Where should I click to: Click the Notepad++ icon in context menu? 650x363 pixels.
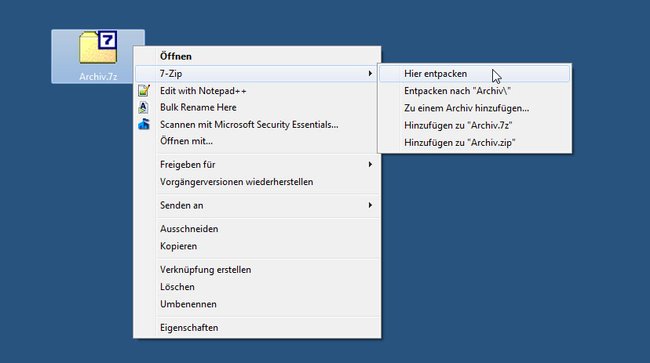(144, 90)
